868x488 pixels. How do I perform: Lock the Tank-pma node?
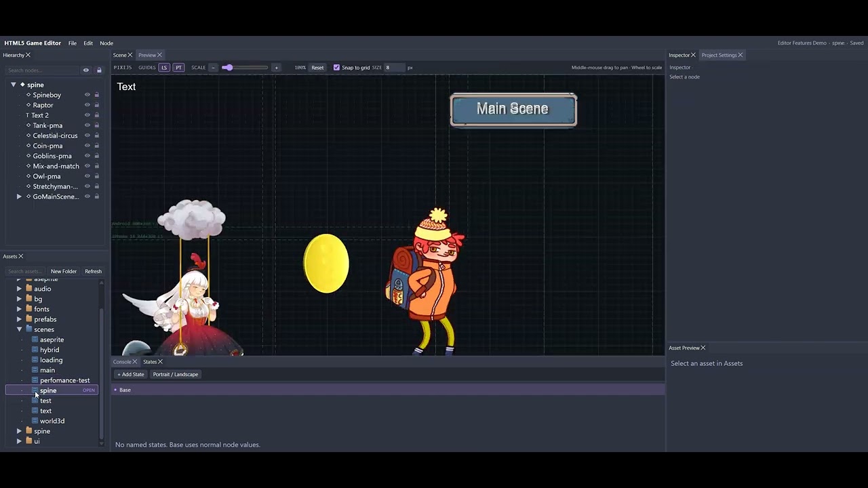97,125
